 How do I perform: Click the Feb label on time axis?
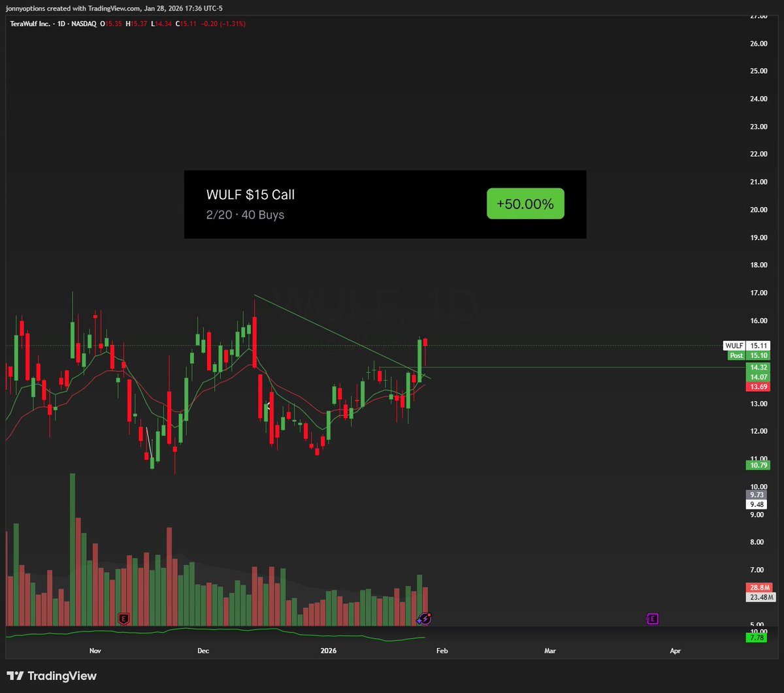pyautogui.click(x=442, y=651)
